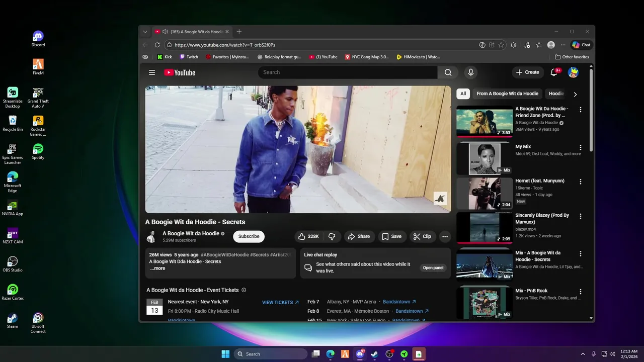Open Edge profile icon in toolbar

pyautogui.click(x=551, y=45)
